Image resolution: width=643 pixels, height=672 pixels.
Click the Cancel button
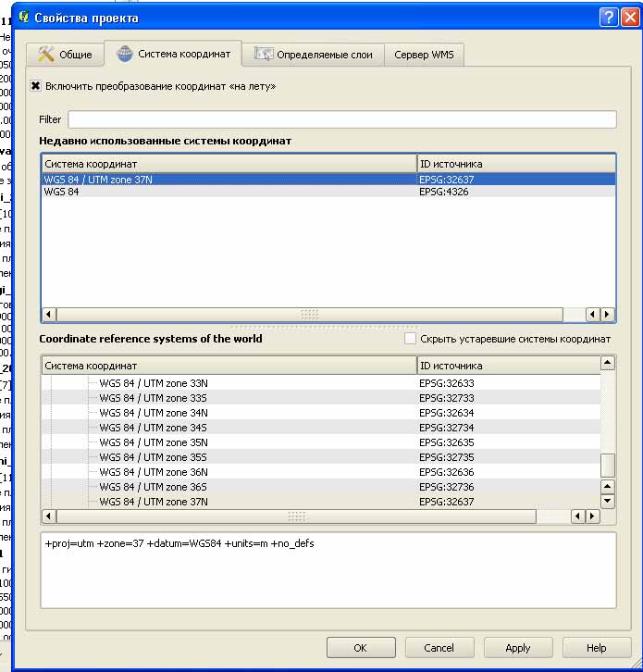[x=439, y=648]
